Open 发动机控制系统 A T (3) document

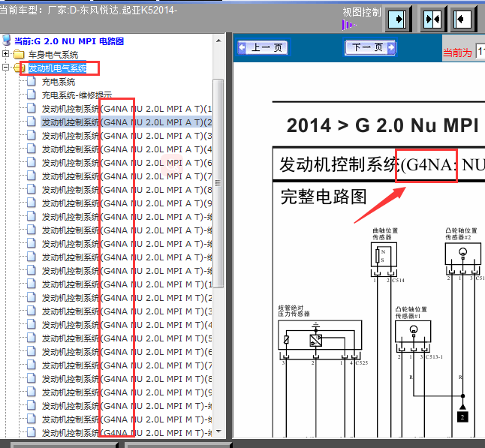127,136
